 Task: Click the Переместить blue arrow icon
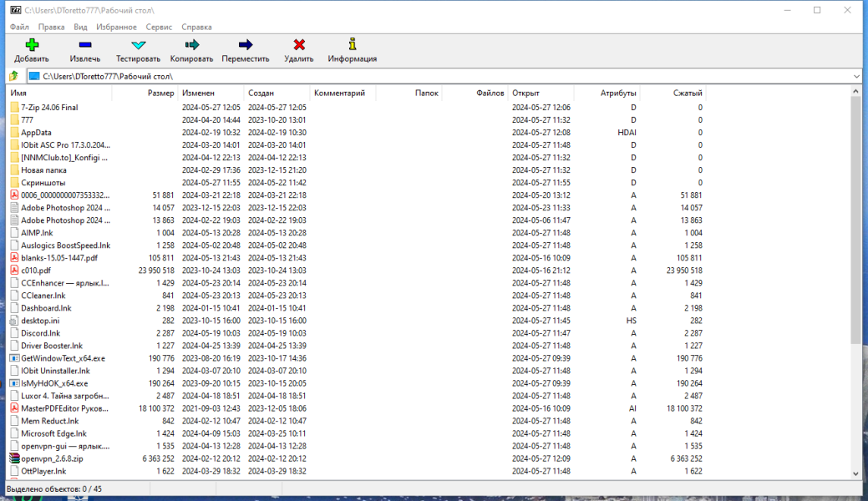click(x=246, y=45)
